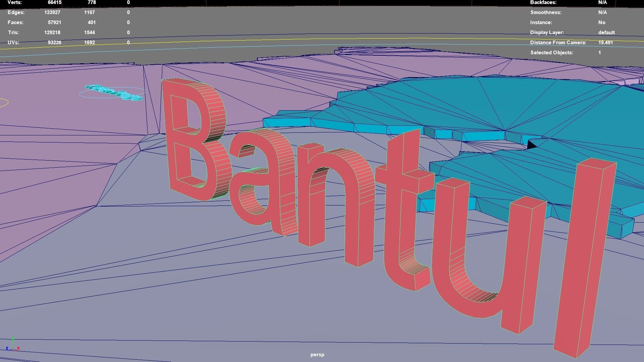This screenshot has width=644, height=362.
Task: Click the Faces: heads-up label
Action: (x=15, y=22)
